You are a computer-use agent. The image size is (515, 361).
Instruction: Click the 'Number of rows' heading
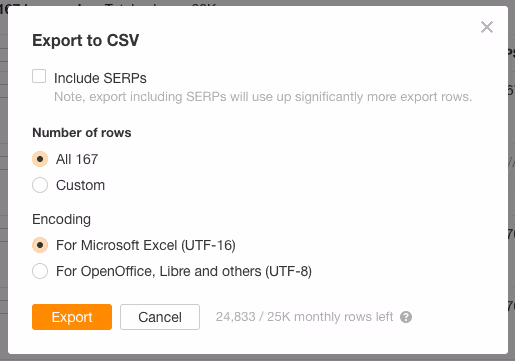coord(82,133)
